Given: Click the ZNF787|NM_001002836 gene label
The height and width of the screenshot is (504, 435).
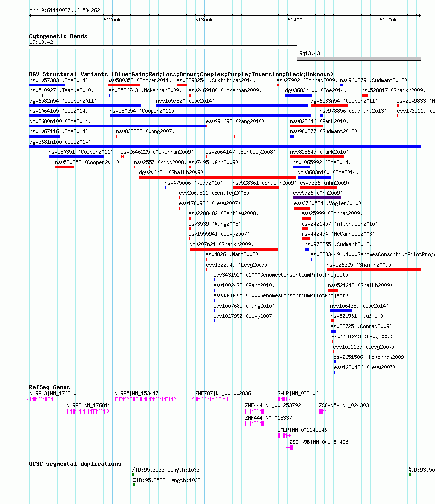Looking at the screenshot, I should point(223,394).
